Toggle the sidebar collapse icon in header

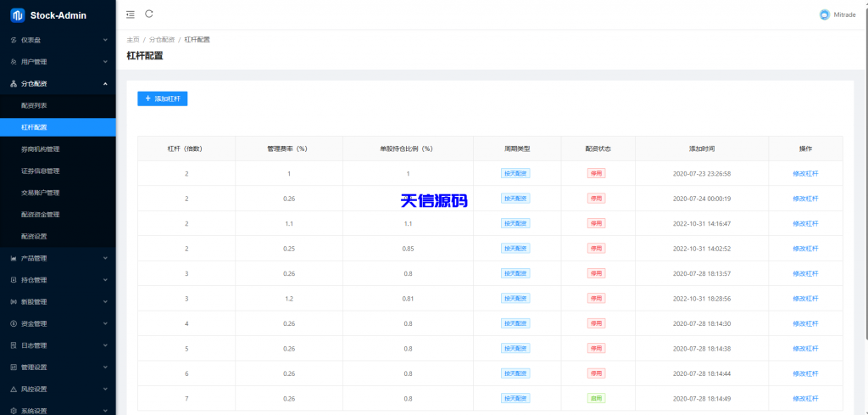coord(130,14)
